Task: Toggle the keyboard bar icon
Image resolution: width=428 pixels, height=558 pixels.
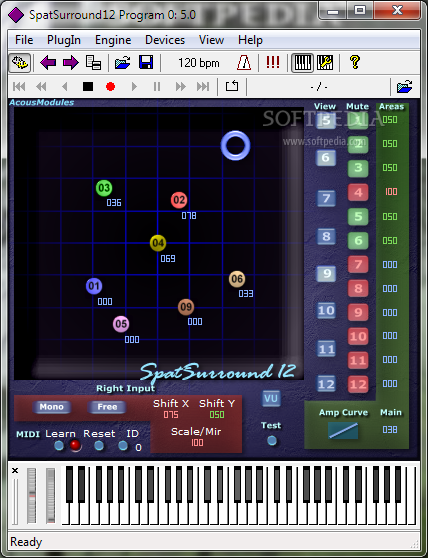Action: point(302,63)
